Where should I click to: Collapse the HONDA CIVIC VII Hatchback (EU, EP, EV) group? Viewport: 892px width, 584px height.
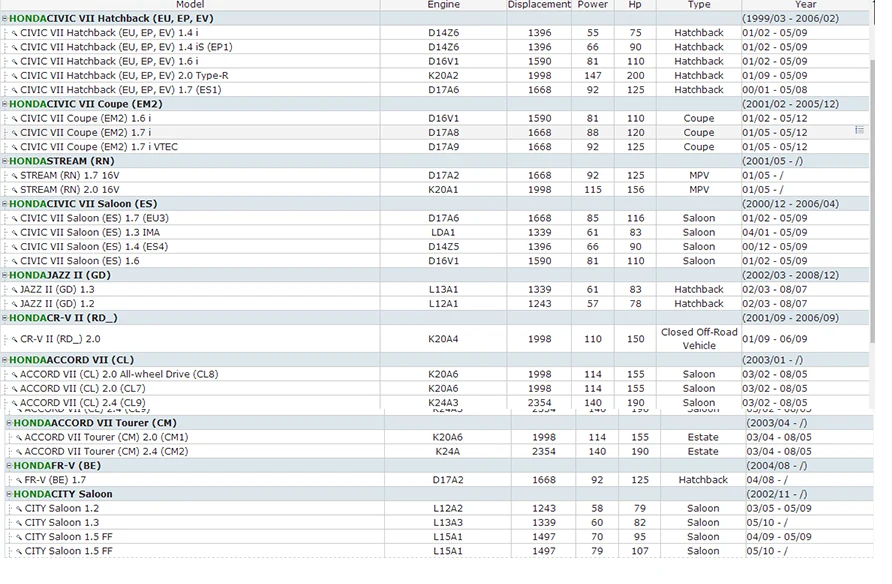pos(5,19)
